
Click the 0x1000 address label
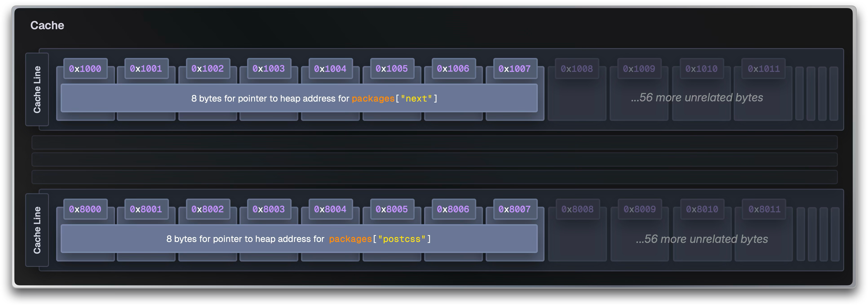point(85,69)
